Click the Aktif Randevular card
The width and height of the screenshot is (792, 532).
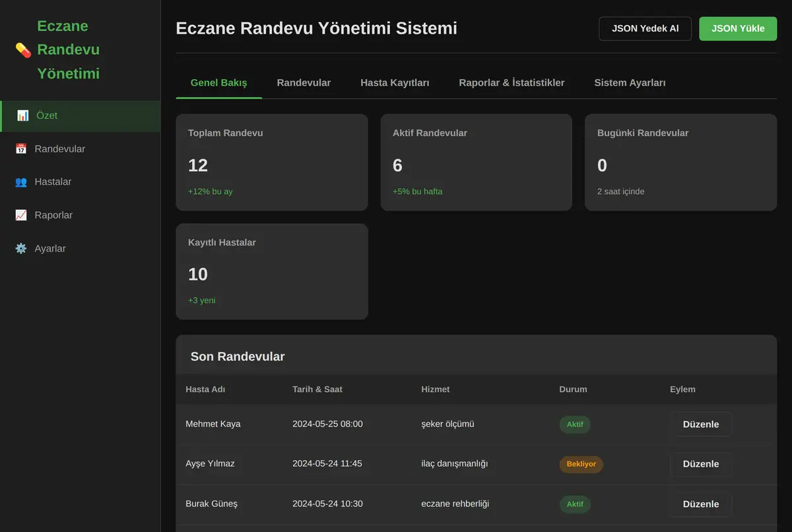click(477, 162)
